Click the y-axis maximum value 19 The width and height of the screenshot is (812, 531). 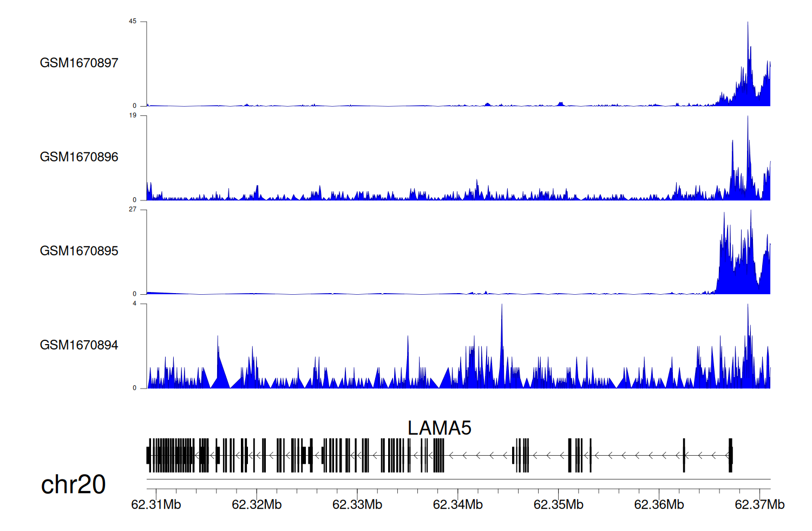click(133, 115)
